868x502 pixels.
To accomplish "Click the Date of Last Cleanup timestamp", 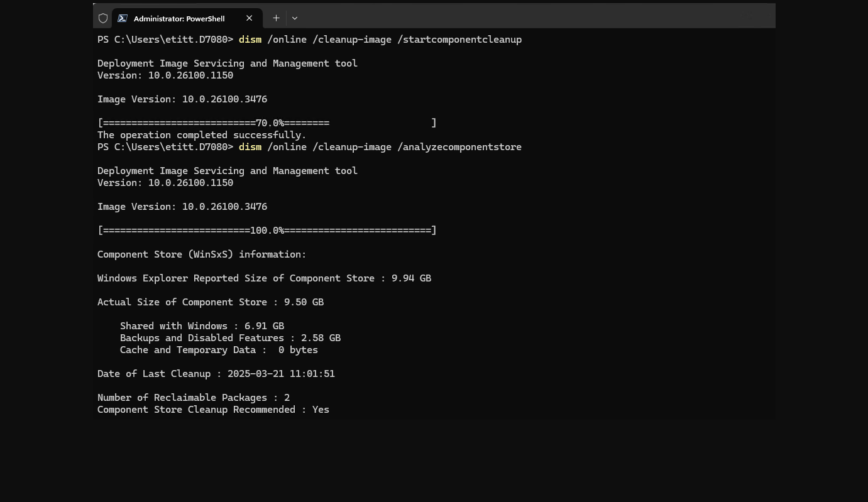I will point(281,374).
